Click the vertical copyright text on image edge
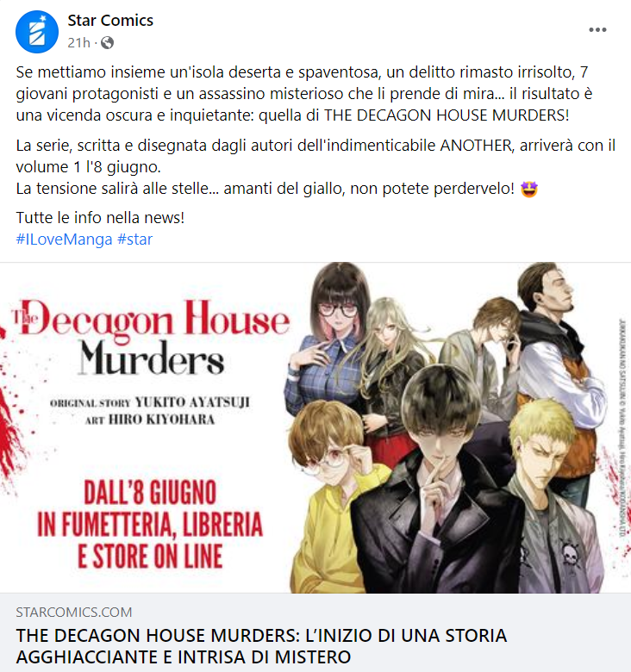Viewport: 631px width, 672px height. 622,427
